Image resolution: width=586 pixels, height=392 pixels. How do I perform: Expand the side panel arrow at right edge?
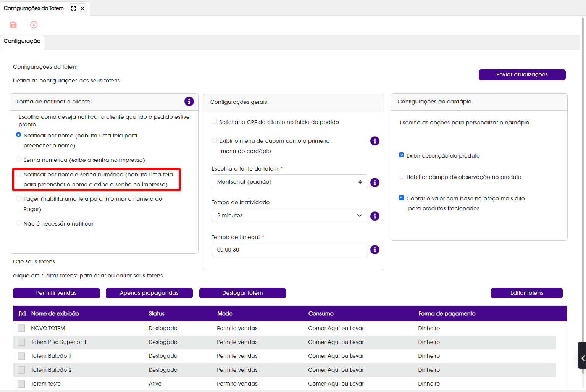pyautogui.click(x=582, y=358)
